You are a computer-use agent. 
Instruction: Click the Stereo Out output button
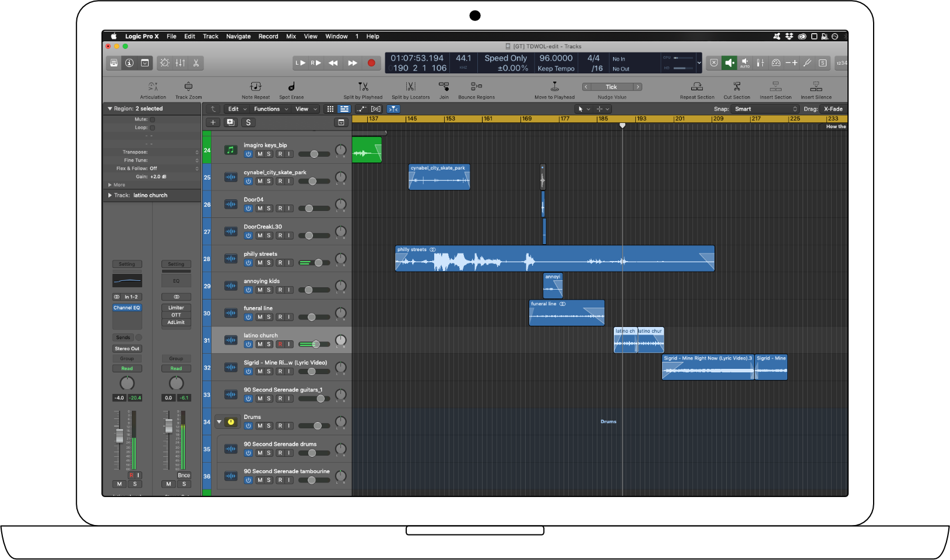click(127, 348)
